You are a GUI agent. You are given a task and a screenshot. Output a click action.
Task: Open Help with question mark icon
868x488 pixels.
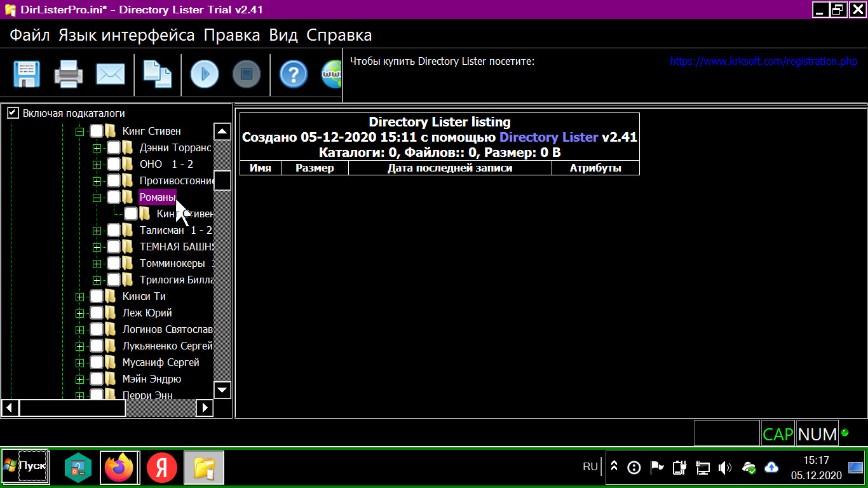click(294, 74)
